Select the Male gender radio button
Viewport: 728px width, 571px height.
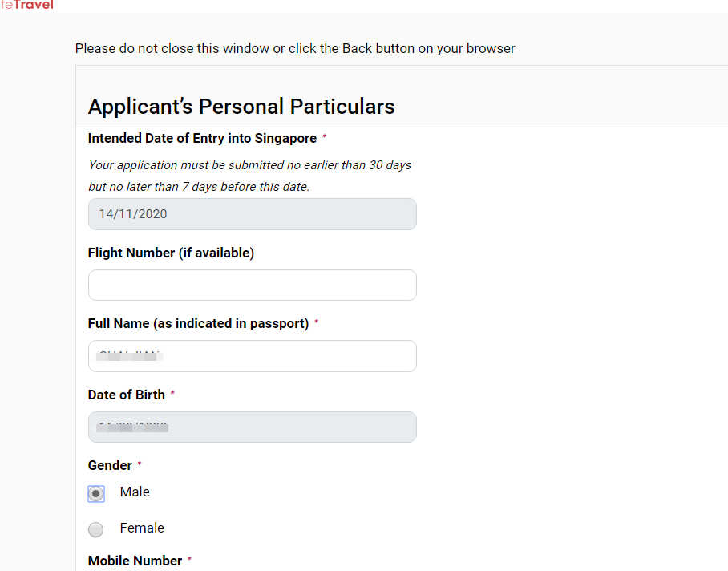(96, 494)
